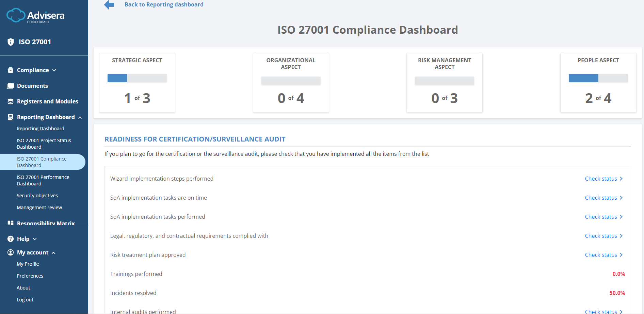Click the back arrow to Reporting dashboard
This screenshot has width=644, height=314.
click(x=109, y=5)
